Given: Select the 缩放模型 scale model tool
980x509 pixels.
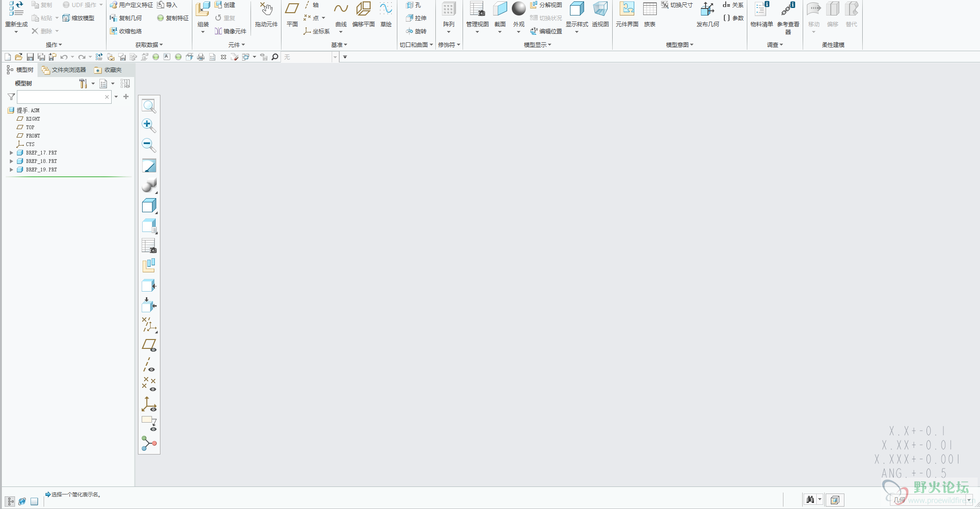Looking at the screenshot, I should [x=78, y=18].
